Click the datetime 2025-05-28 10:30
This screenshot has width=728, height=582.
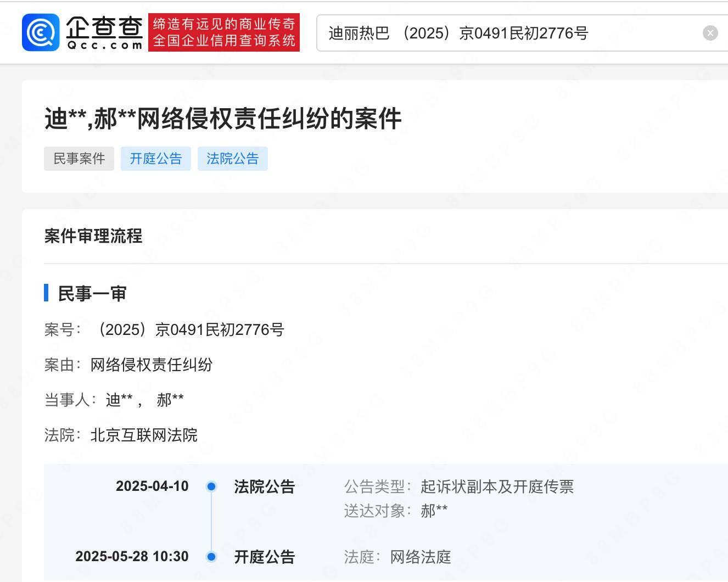click(132, 557)
